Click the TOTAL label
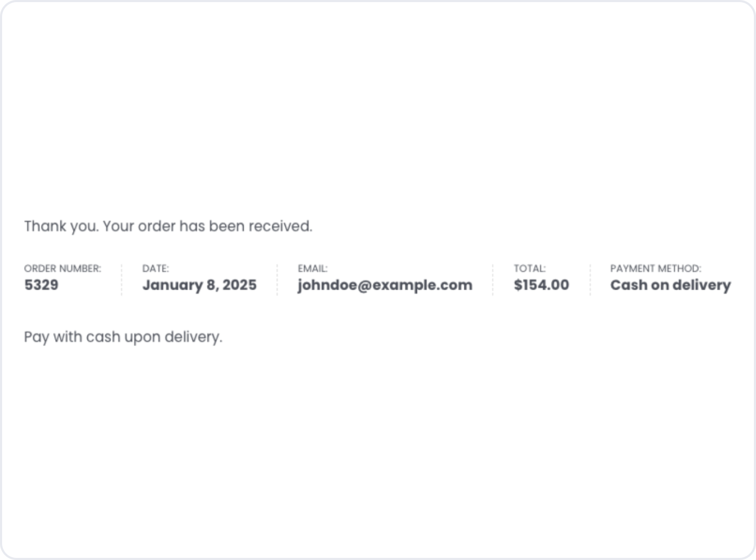This screenshot has width=756, height=560. click(529, 269)
